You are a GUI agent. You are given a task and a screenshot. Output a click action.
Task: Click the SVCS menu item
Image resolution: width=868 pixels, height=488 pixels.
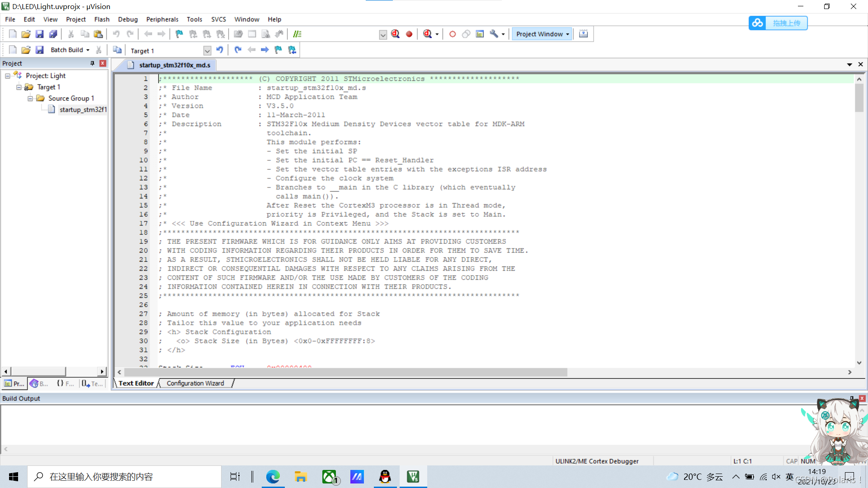point(218,19)
